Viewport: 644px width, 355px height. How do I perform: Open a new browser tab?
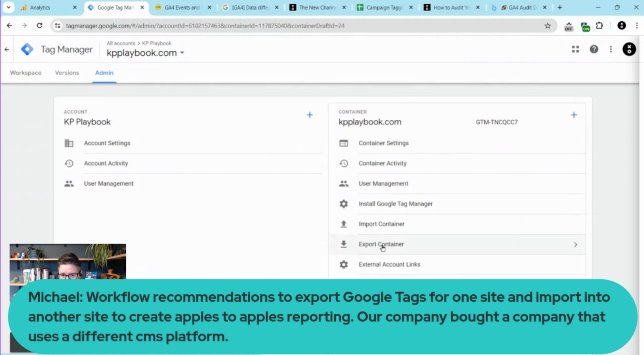[560, 7]
